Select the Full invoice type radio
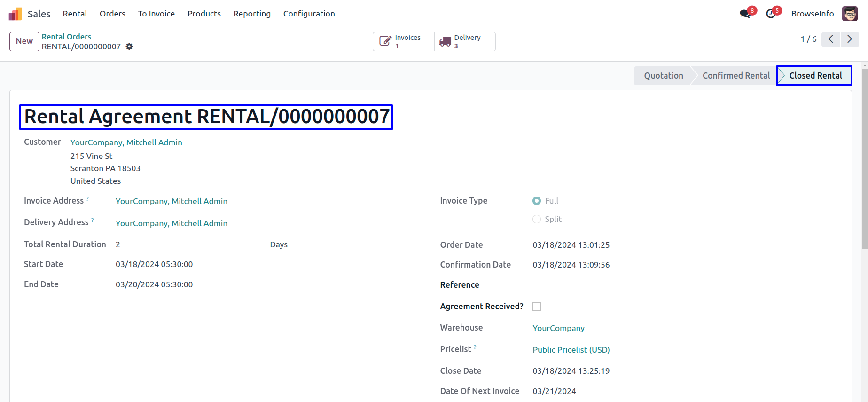Screen dimensions: 868x402 537,201
